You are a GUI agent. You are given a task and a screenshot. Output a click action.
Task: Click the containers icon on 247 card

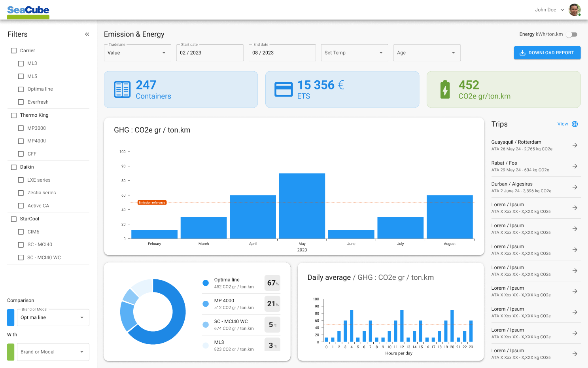pos(122,89)
